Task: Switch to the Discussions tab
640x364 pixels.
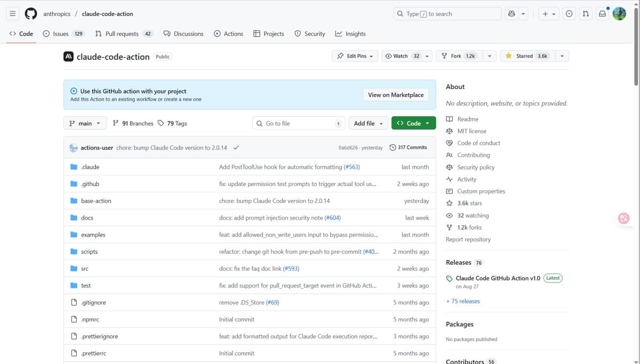Action: pyautogui.click(x=183, y=34)
